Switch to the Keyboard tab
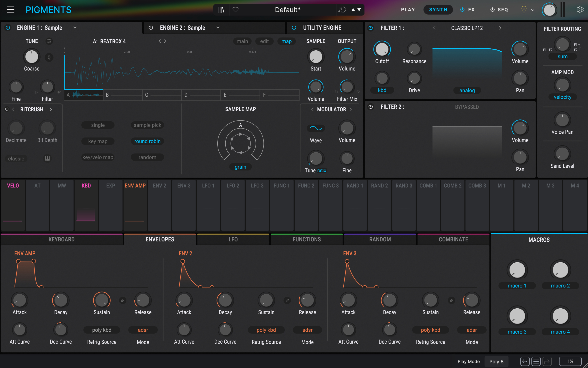588x368 pixels. pyautogui.click(x=62, y=240)
